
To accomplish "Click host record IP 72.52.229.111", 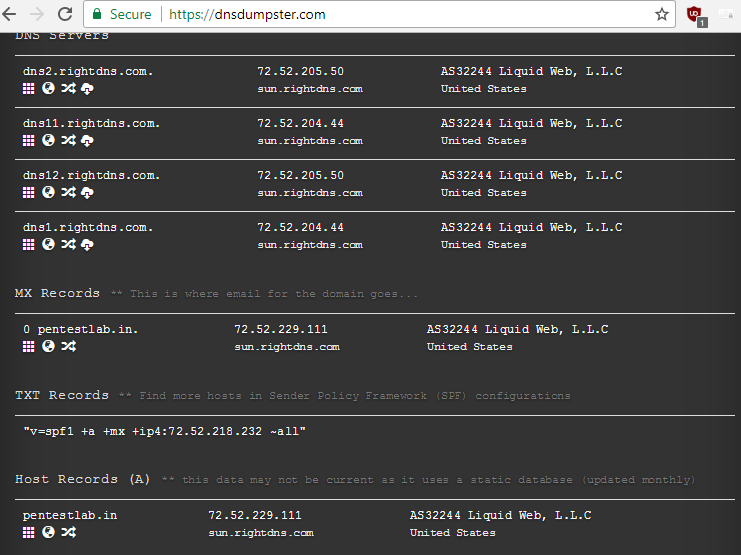I will [255, 515].
